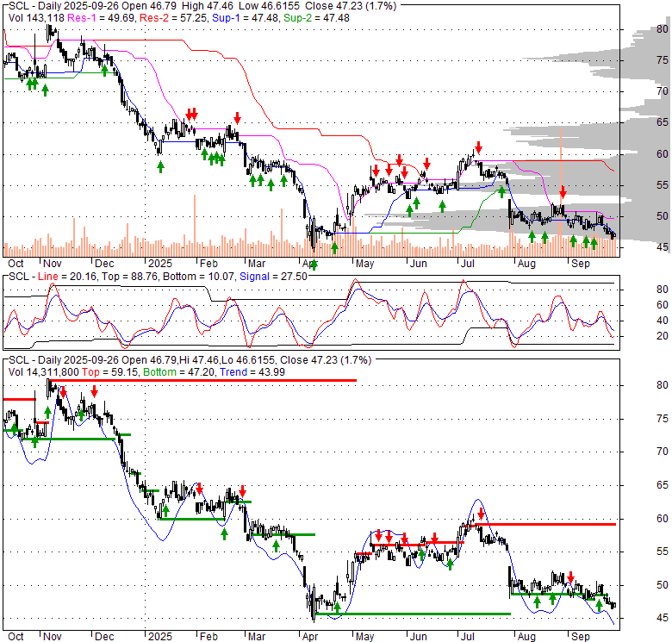Click the Sep label on bottom chart axis
This screenshot has width=672, height=642.
[x=581, y=637]
